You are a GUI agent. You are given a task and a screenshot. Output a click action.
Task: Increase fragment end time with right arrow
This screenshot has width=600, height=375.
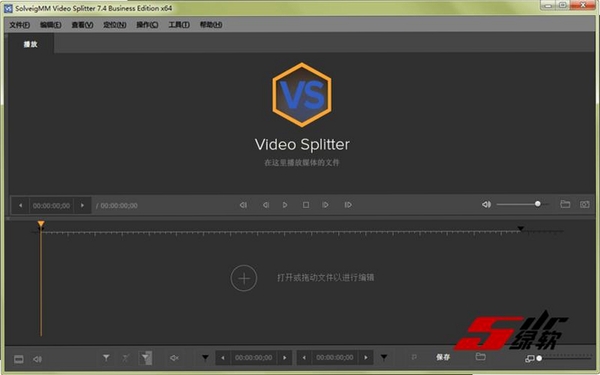tap(366, 358)
